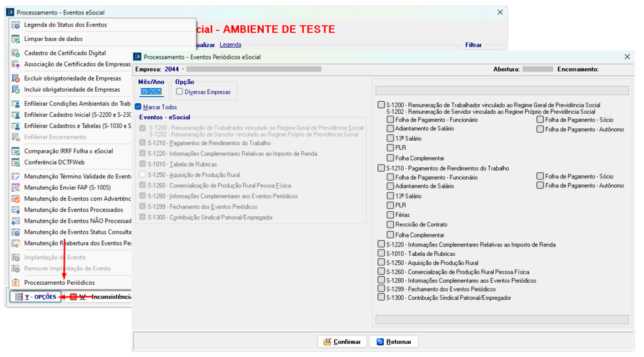The height and width of the screenshot is (357, 644).
Task: Select the S-1299 Fechamento checkbox in right panel
Action: coord(381,289)
